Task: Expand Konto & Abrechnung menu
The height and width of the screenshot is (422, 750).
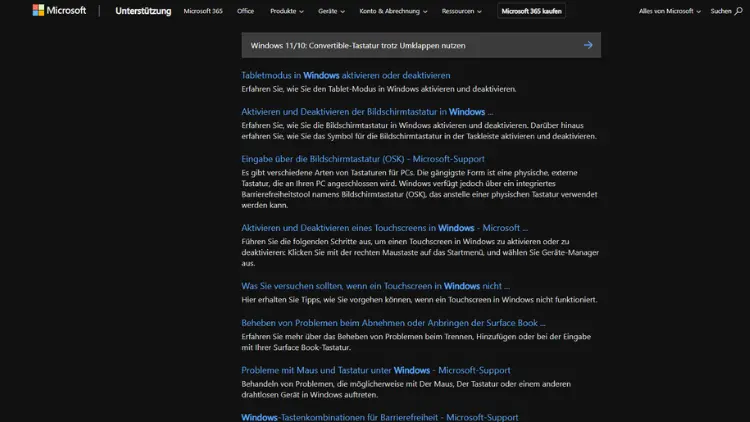Action: point(393,11)
